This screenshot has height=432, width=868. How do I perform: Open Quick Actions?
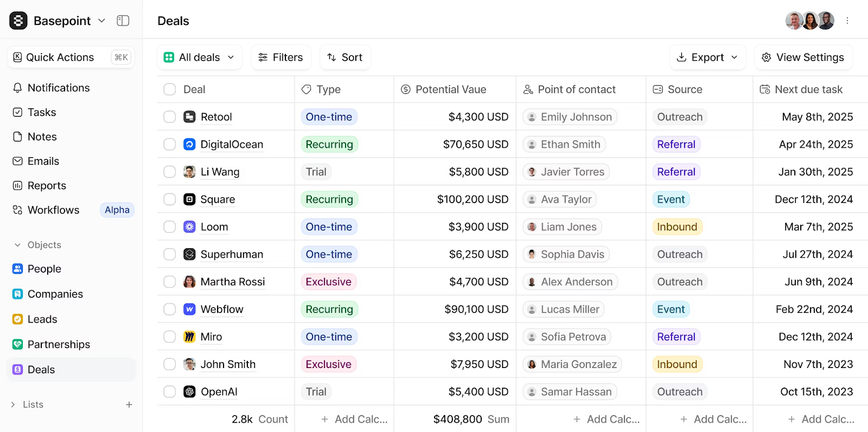[x=71, y=57]
